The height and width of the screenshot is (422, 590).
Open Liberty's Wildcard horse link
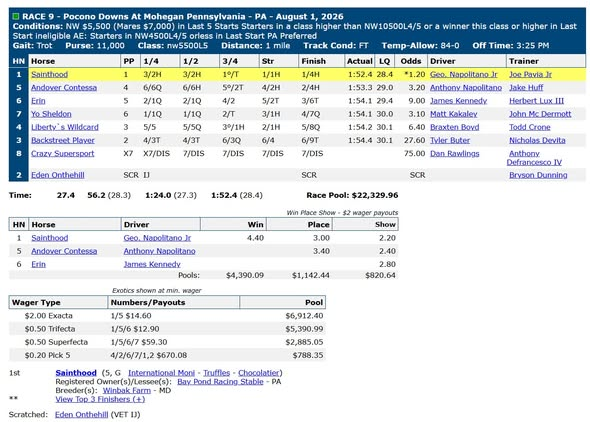coord(65,127)
